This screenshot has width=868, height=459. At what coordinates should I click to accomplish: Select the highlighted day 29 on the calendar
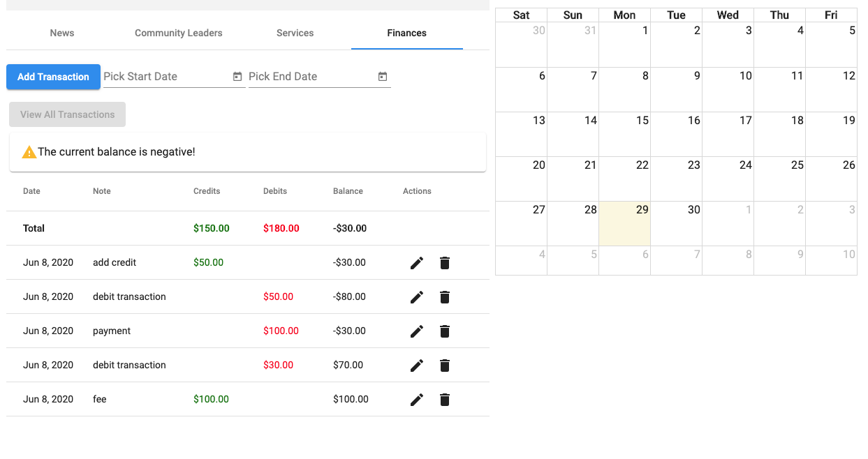pos(624,223)
